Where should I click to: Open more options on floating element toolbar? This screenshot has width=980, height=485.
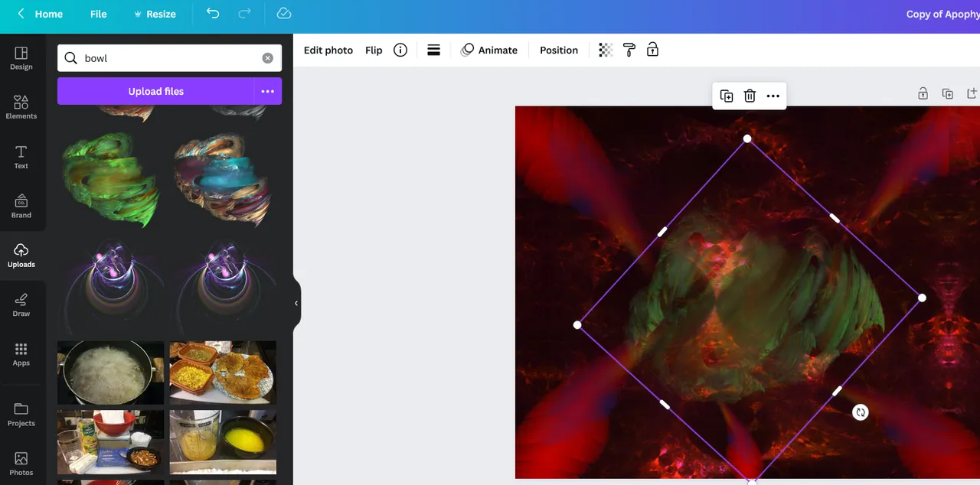click(x=773, y=96)
